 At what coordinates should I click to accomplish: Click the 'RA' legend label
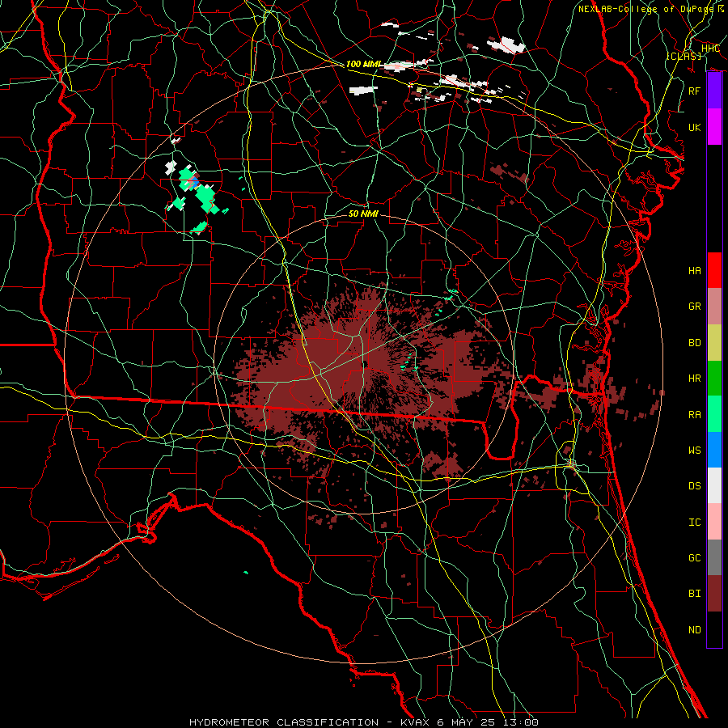point(695,415)
